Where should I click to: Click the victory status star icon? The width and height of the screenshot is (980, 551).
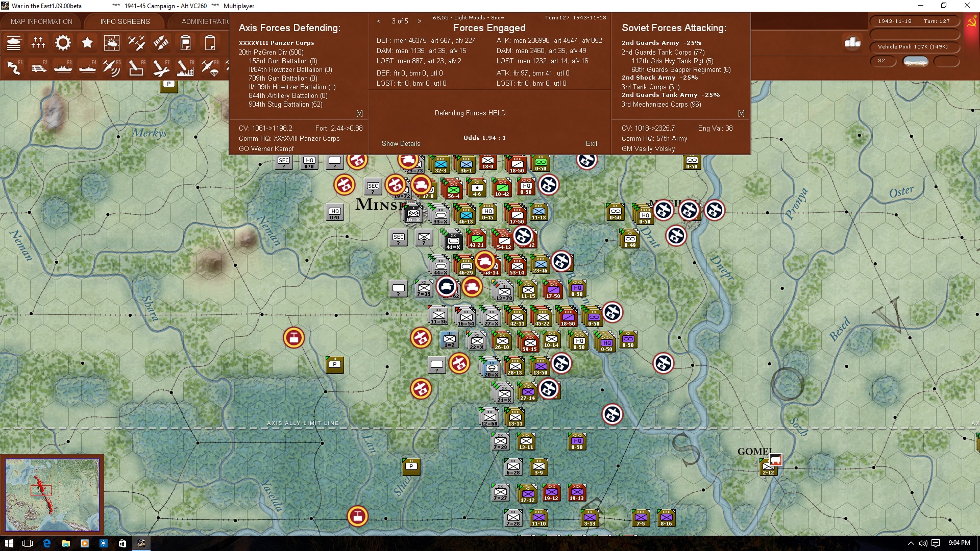point(87,43)
